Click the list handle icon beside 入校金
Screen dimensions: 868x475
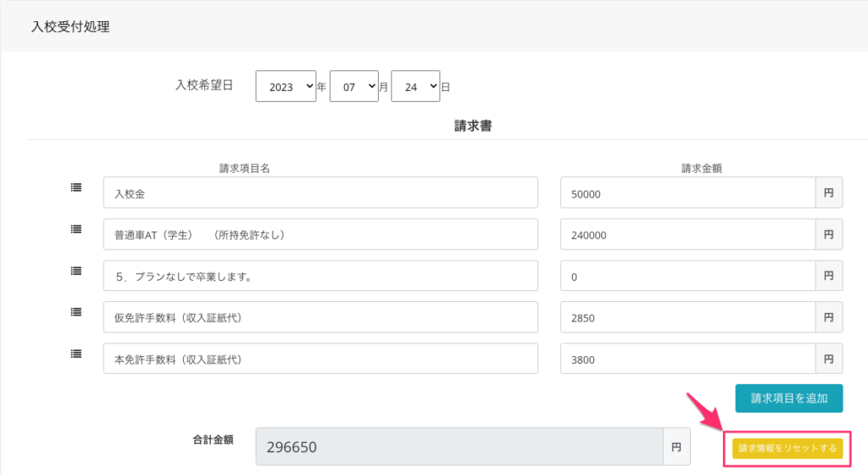coord(76,187)
